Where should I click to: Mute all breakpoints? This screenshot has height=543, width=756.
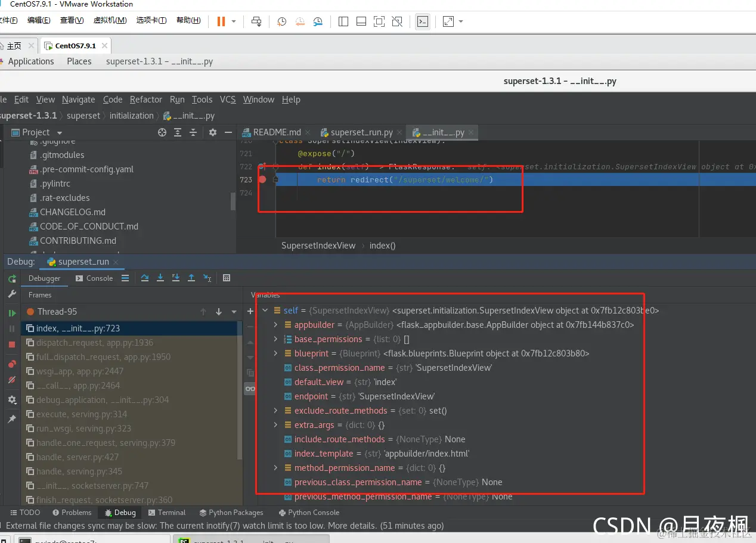(12, 380)
